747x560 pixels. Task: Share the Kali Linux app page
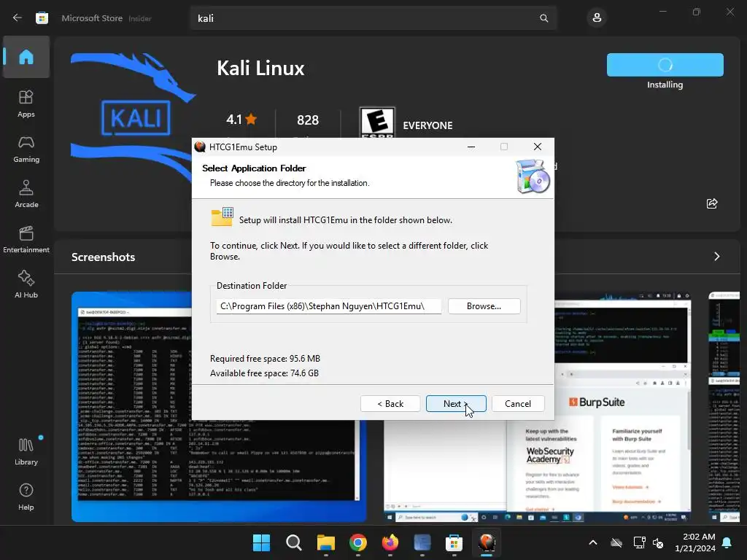[712, 204]
